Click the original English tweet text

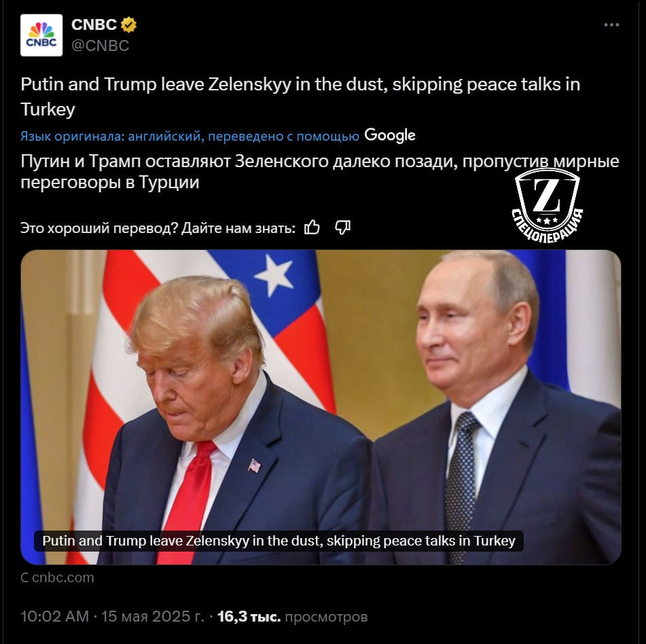(300, 96)
